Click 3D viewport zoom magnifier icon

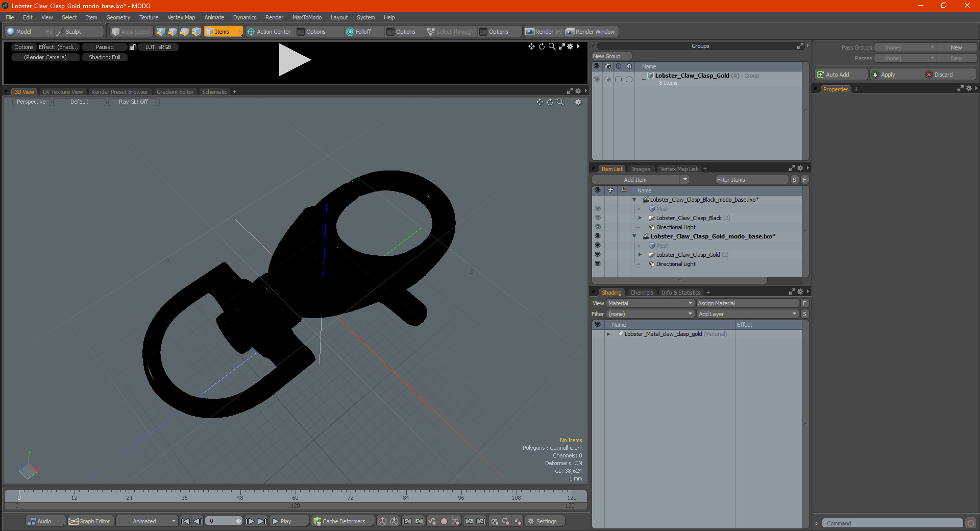tap(560, 102)
